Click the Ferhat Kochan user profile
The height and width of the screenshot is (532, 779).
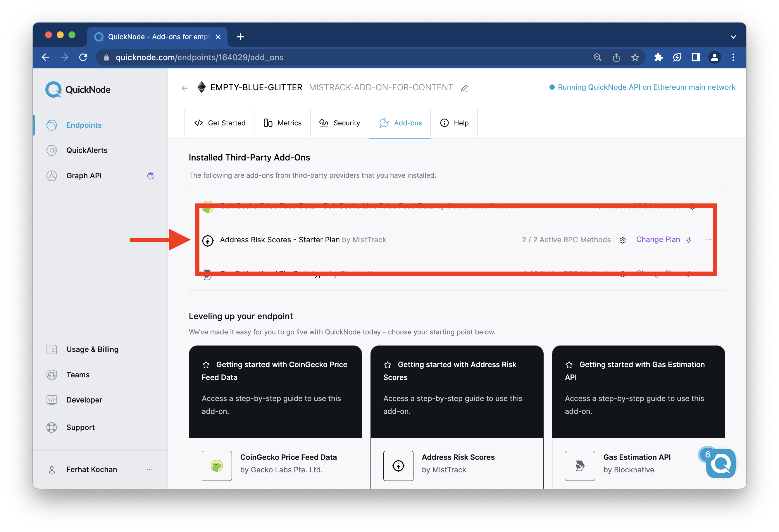click(x=91, y=469)
